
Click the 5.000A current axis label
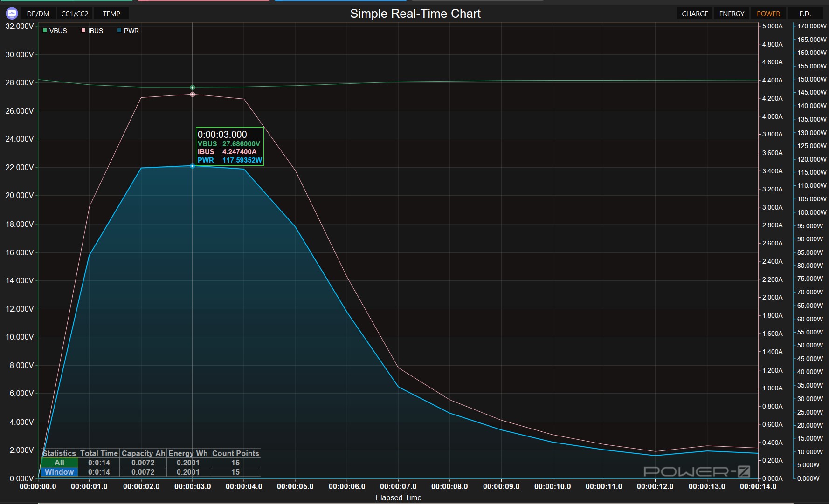[x=773, y=26]
